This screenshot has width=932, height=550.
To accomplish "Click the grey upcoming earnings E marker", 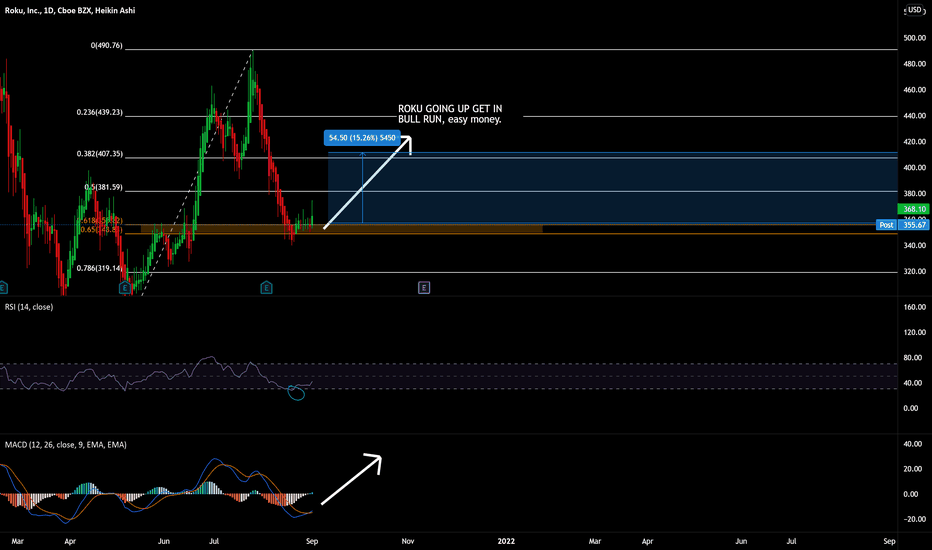I will 424,288.
